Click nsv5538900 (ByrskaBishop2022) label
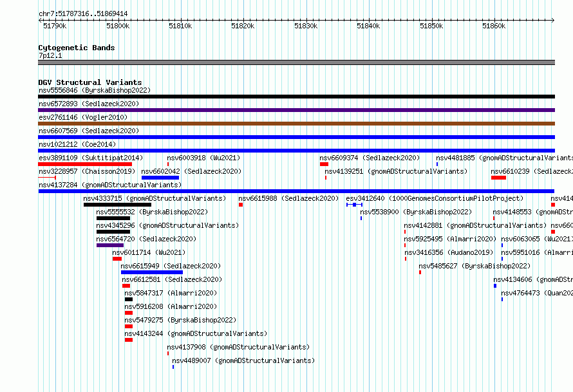 tap(416, 212)
